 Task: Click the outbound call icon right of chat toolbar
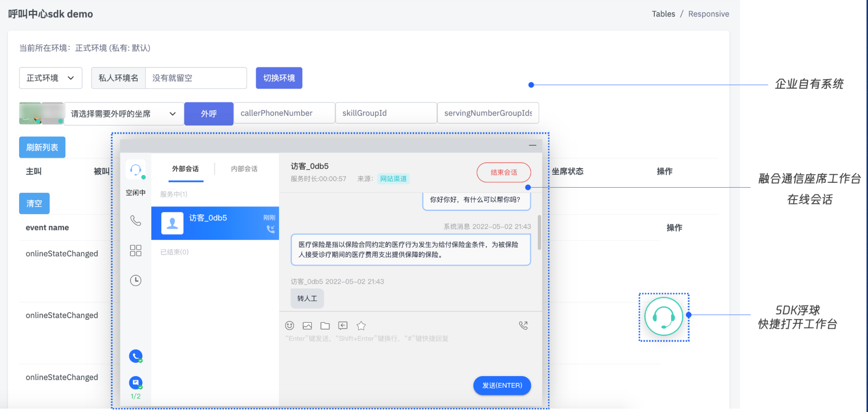[523, 325]
